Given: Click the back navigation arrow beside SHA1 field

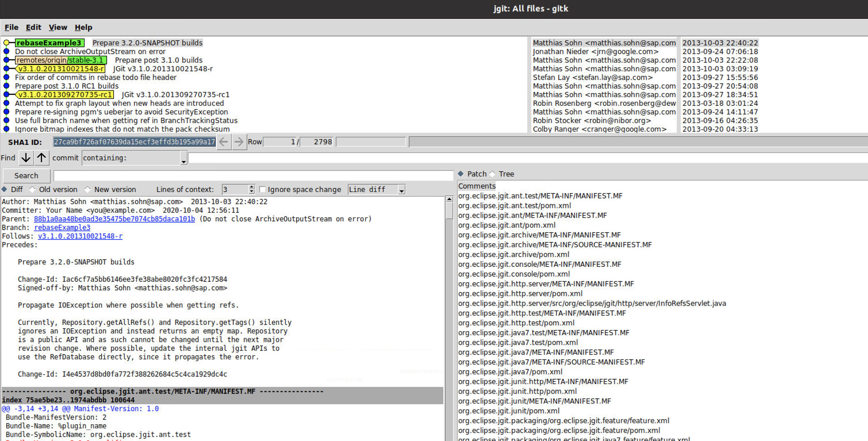Looking at the screenshot, I should pyautogui.click(x=223, y=141).
